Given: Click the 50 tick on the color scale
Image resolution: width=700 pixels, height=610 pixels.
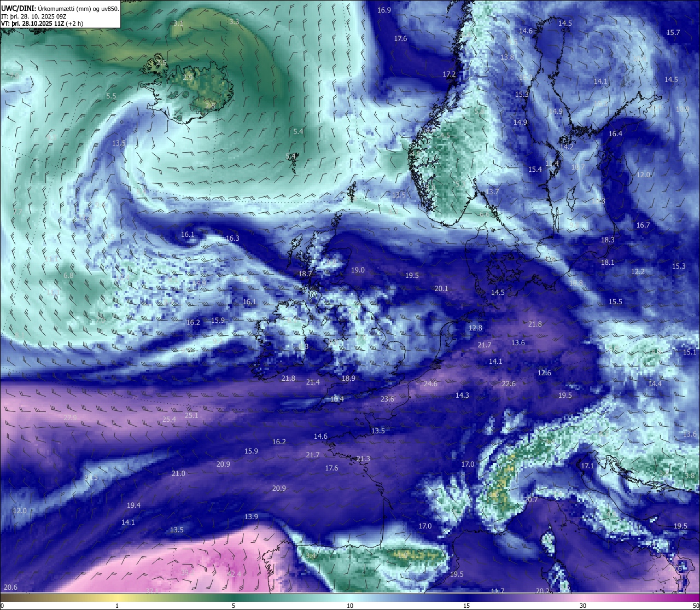Looking at the screenshot, I should 695,606.
